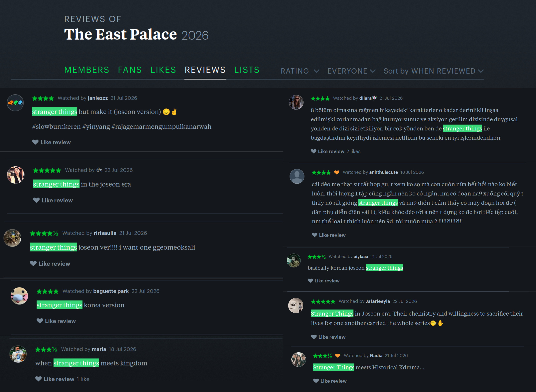Image resolution: width=536 pixels, height=392 pixels.
Task: Open the FANS tab
Action: coord(130,70)
